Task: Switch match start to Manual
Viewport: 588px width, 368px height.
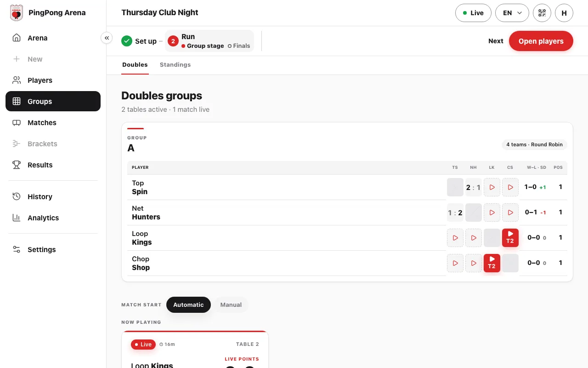Action: [x=231, y=305]
